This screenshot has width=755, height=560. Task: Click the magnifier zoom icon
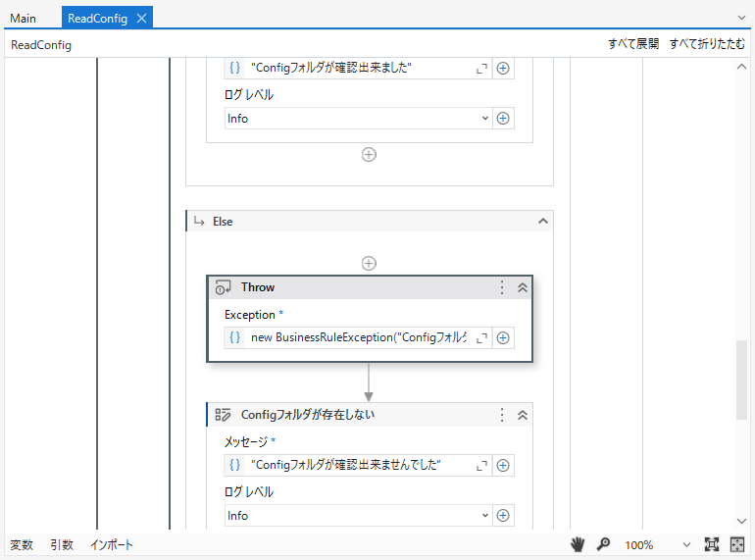pos(603,544)
